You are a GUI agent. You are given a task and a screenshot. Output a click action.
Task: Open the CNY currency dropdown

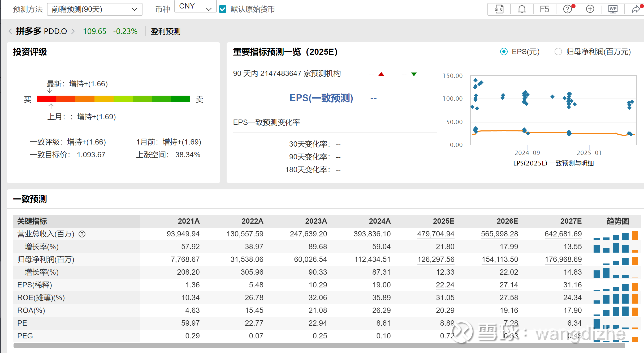tap(195, 6)
